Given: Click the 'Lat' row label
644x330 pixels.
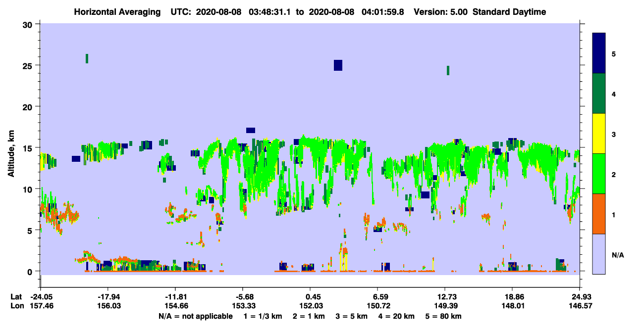Looking at the screenshot, I should pyautogui.click(x=16, y=297).
